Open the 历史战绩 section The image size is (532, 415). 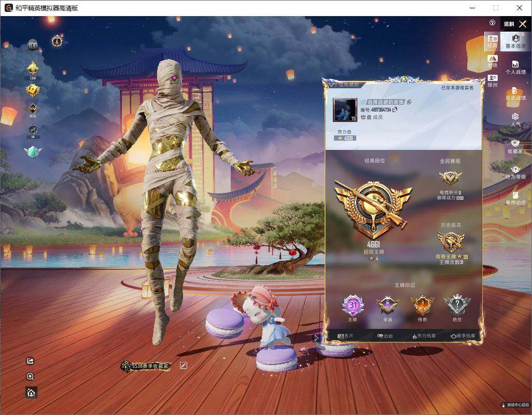(516, 94)
